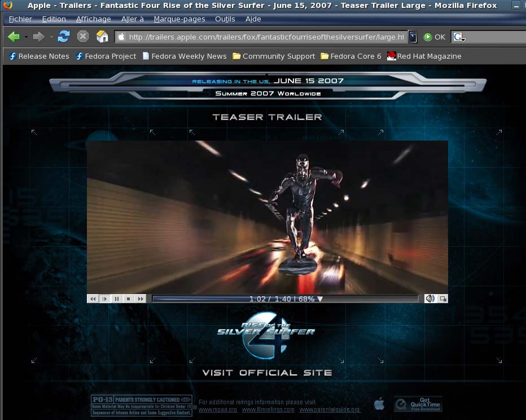This screenshot has width=526, height=420.
Task: Open the Affichage menu
Action: (93, 19)
